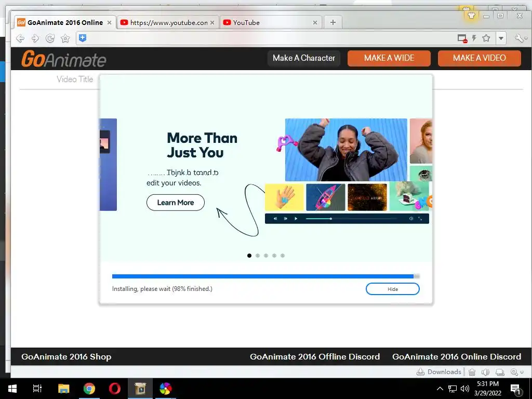Click the colorful pinwheel app on taskbar
The image size is (532, 399).
point(166,389)
